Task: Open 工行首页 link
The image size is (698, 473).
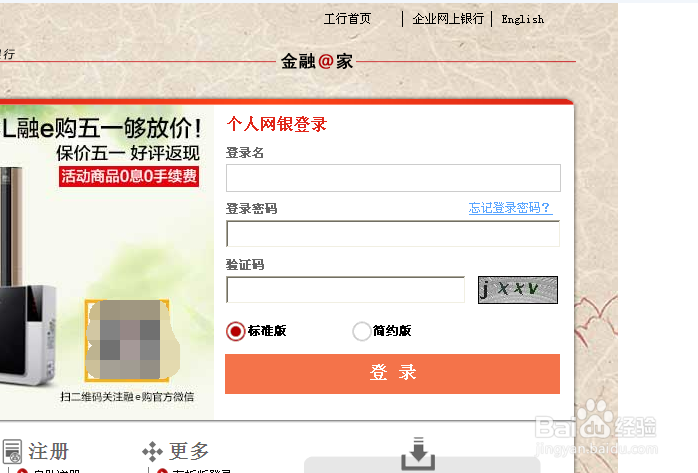Action: [347, 19]
